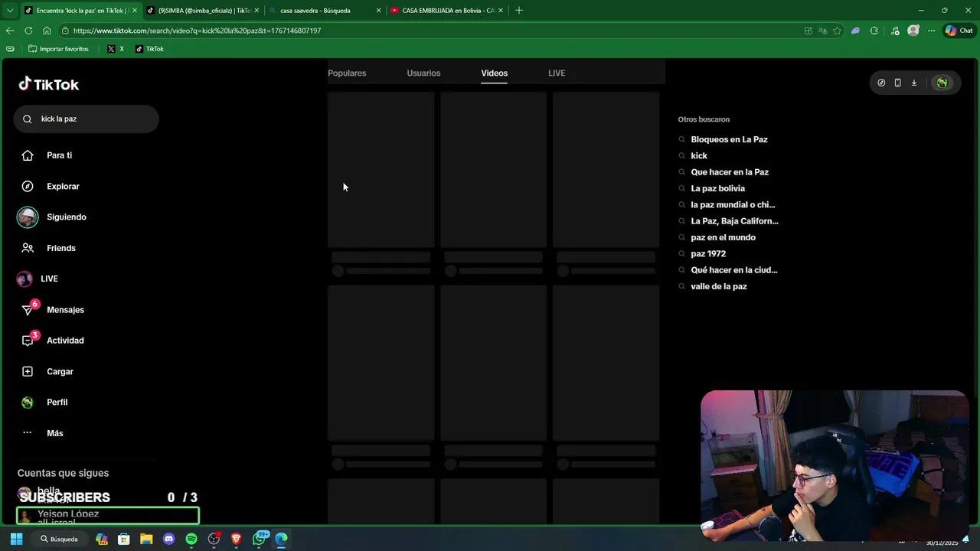Open Para ti home feed
This screenshot has width=980, height=551.
pyautogui.click(x=59, y=155)
